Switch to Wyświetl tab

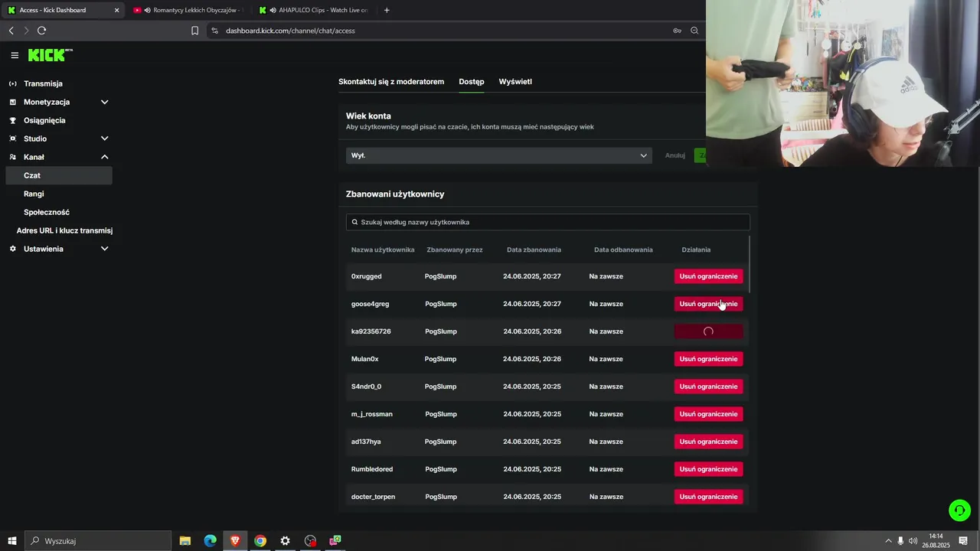coord(515,82)
